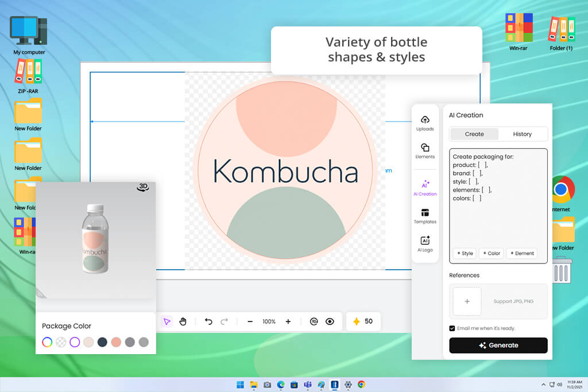Screen dimensions: 588x392
Task: Open the Uploads panel
Action: pos(425,123)
